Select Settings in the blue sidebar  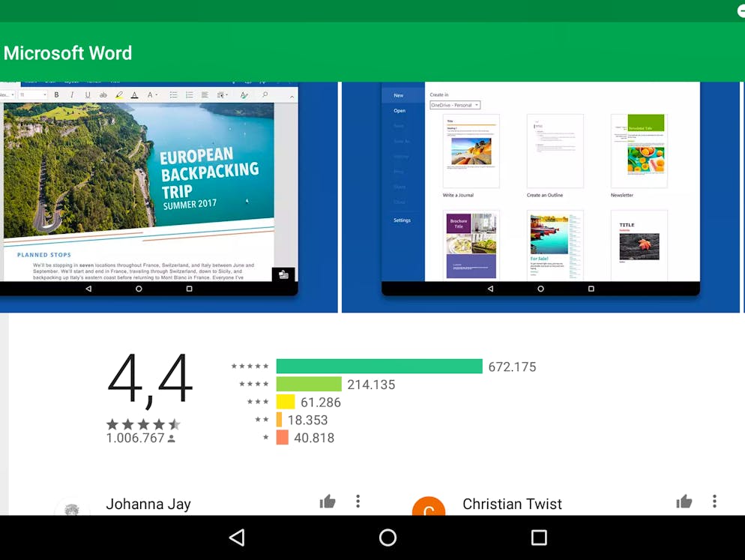tap(402, 220)
